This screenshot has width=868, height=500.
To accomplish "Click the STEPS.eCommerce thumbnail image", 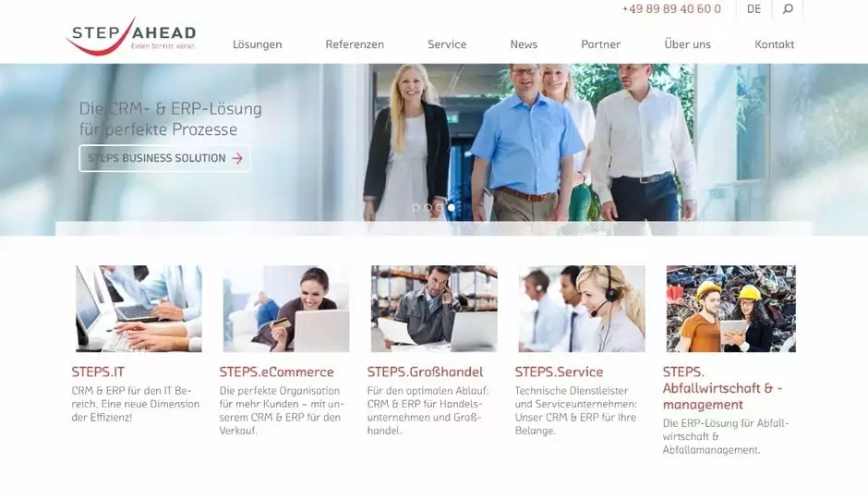I will point(286,309).
